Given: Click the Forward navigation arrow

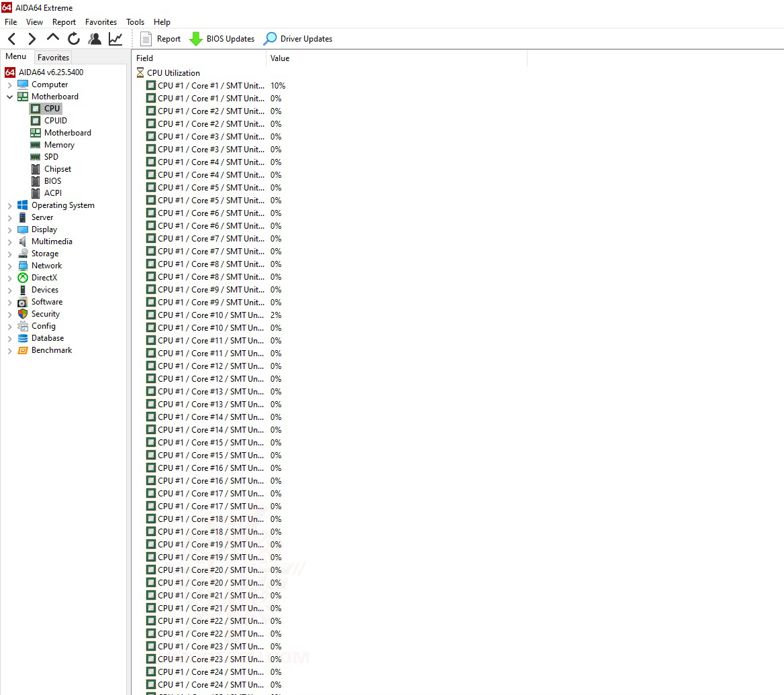Looking at the screenshot, I should pyautogui.click(x=32, y=38).
